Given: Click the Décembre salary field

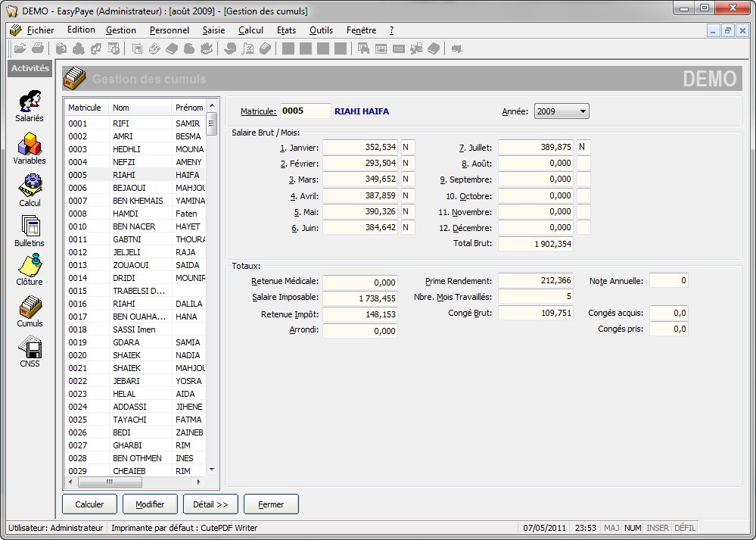Looking at the screenshot, I should (536, 228).
